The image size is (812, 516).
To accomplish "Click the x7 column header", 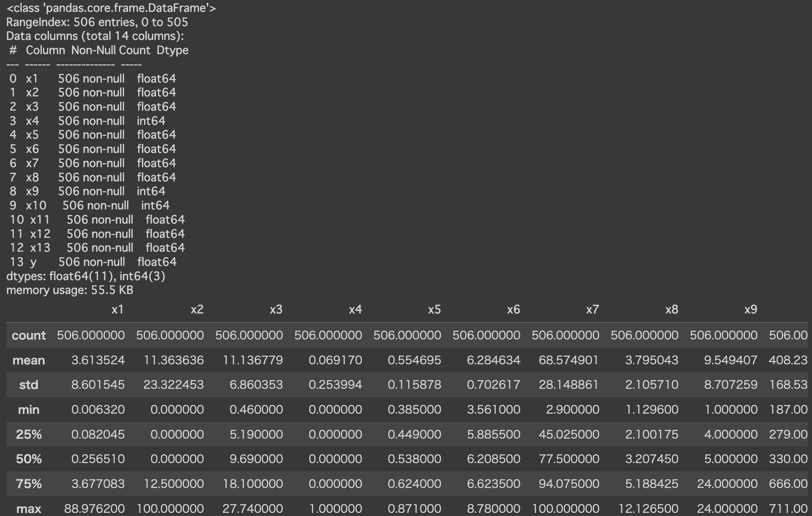I will point(592,309).
